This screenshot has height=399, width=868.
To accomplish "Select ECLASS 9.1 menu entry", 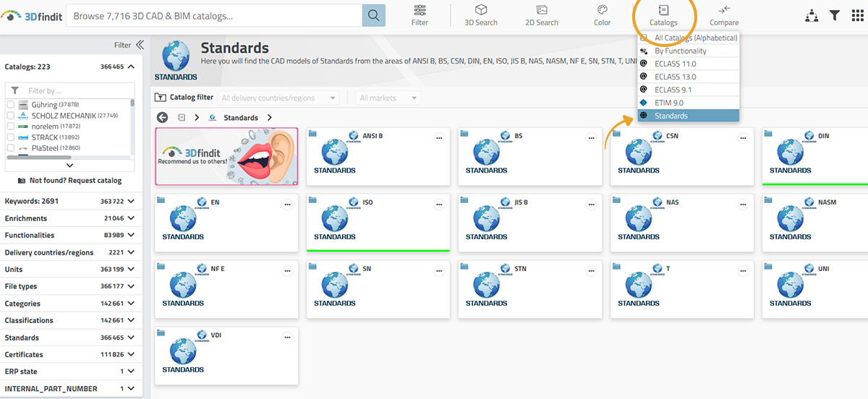I will 689,90.
